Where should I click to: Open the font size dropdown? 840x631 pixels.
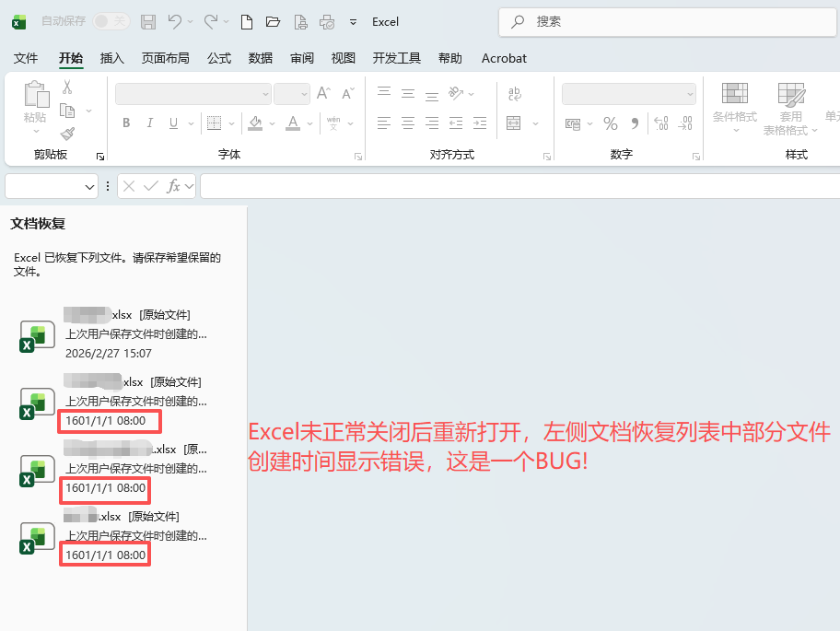[304, 94]
